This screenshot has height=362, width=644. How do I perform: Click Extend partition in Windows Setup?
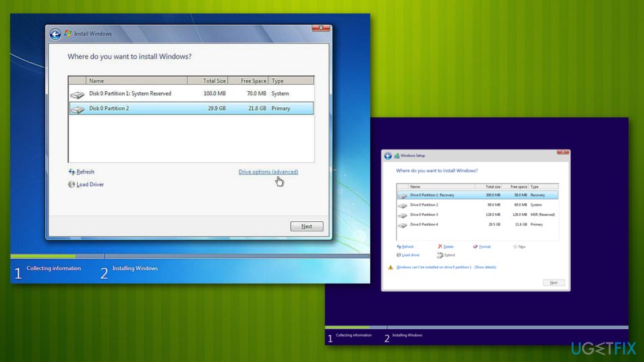pos(446,255)
